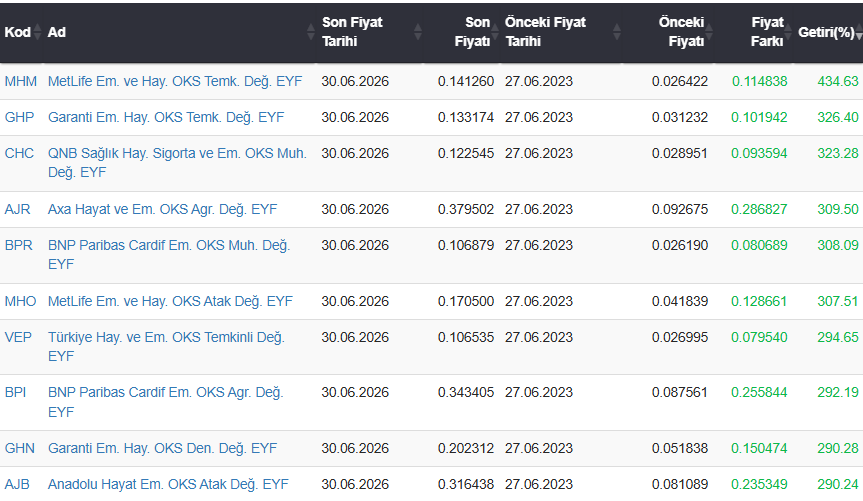Open GHN fund code link
Image resolution: width=863 pixels, height=501 pixels.
[19, 448]
